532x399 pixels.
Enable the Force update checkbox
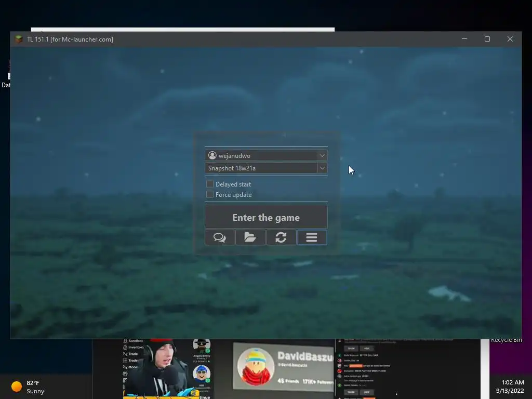[x=210, y=194]
